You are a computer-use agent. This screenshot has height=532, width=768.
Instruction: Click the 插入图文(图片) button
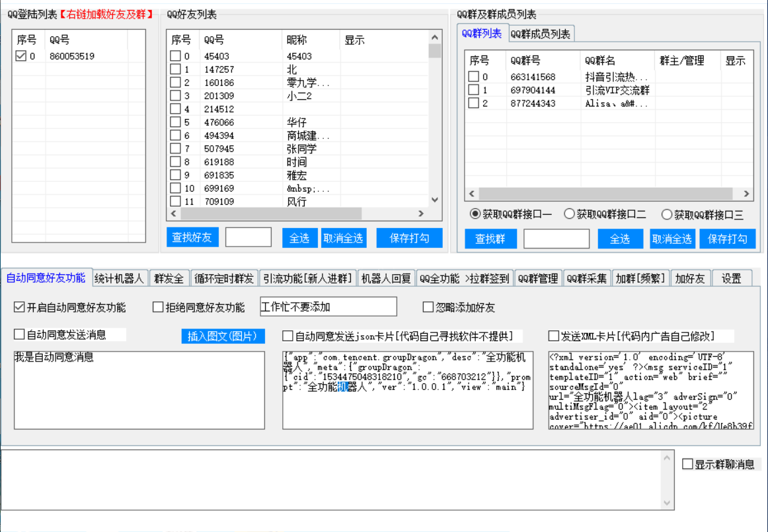point(223,336)
